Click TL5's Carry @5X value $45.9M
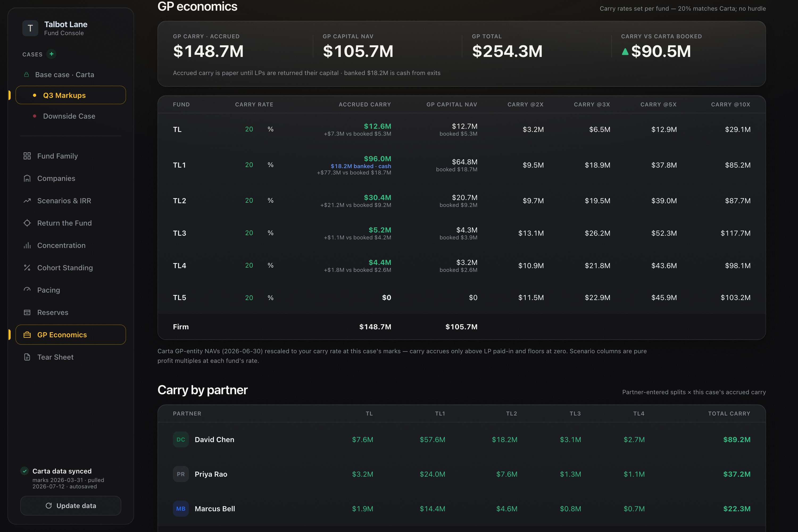The image size is (798, 532). tap(664, 298)
